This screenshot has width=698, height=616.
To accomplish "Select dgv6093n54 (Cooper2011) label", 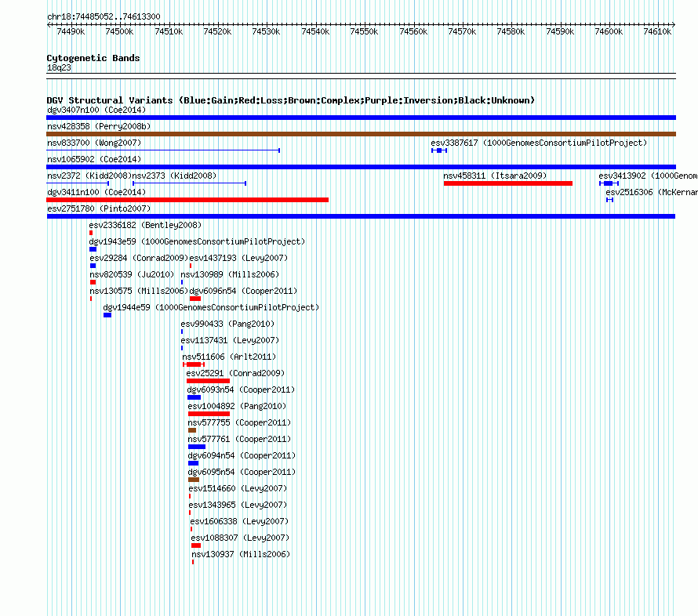I will pos(241,390).
